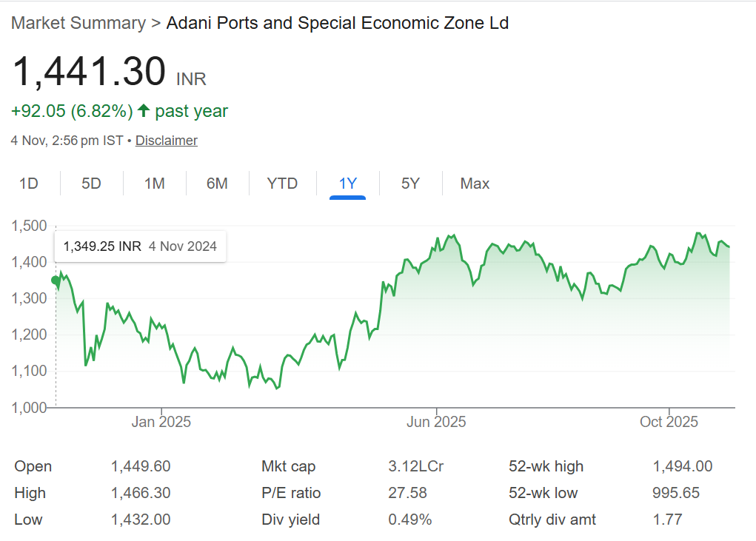The height and width of the screenshot is (541, 756).
Task: Click the Market Summary breadcrumb
Action: [x=78, y=23]
